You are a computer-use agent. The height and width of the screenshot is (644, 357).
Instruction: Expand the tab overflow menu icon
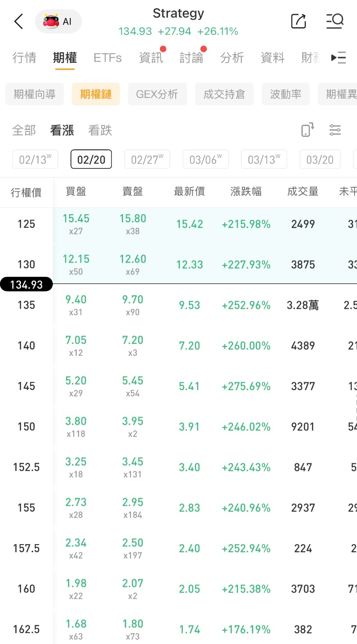coord(338,58)
